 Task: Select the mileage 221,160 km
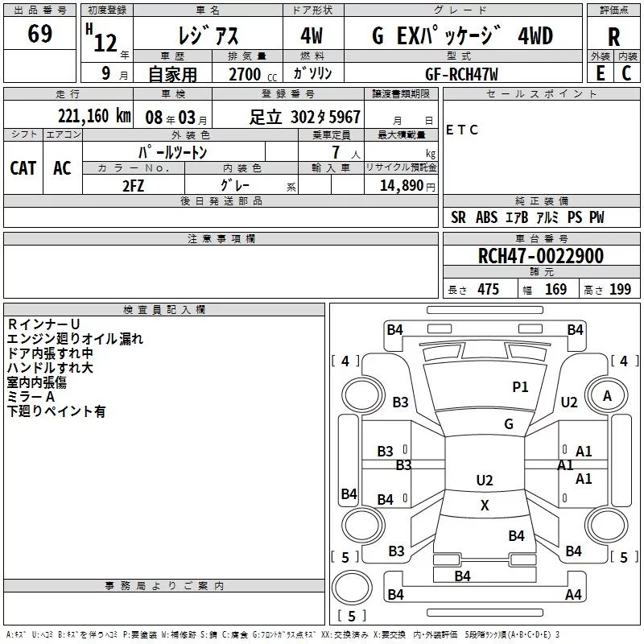(94, 116)
